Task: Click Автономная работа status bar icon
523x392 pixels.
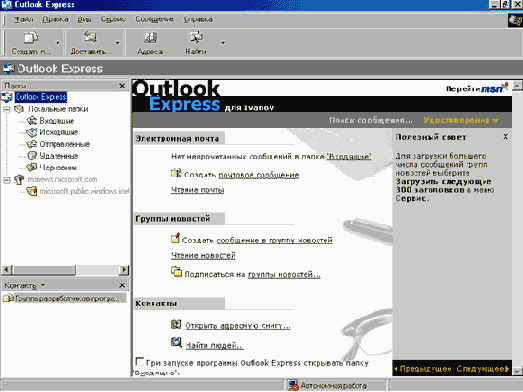Action: 294,385
